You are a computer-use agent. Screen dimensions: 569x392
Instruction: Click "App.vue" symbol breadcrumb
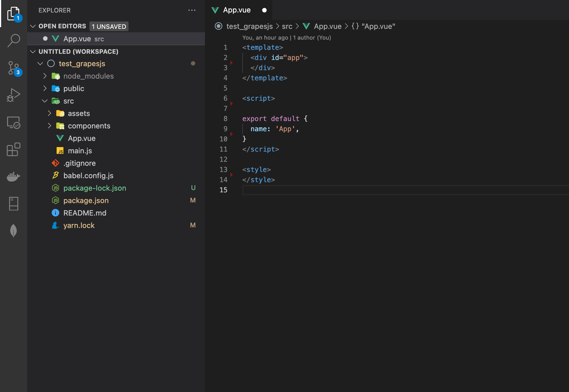tap(378, 26)
